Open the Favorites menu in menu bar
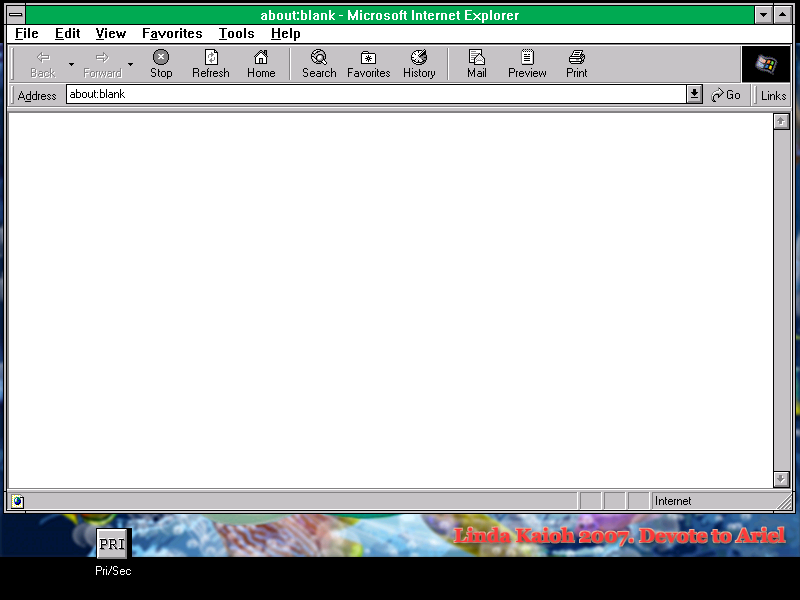This screenshot has height=600, width=800. pyautogui.click(x=172, y=34)
